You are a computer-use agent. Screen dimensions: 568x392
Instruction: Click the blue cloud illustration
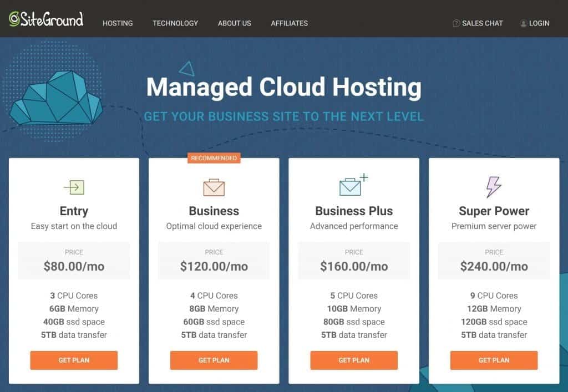[x=56, y=98]
